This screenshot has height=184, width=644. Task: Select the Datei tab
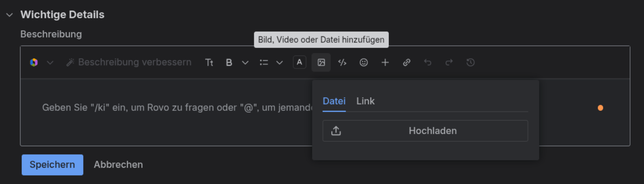tap(334, 101)
